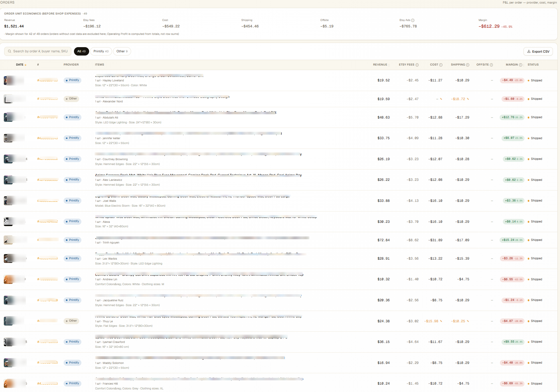
Task: Click edit pencil in Alexander Nord cost cell
Action: click(x=441, y=99)
